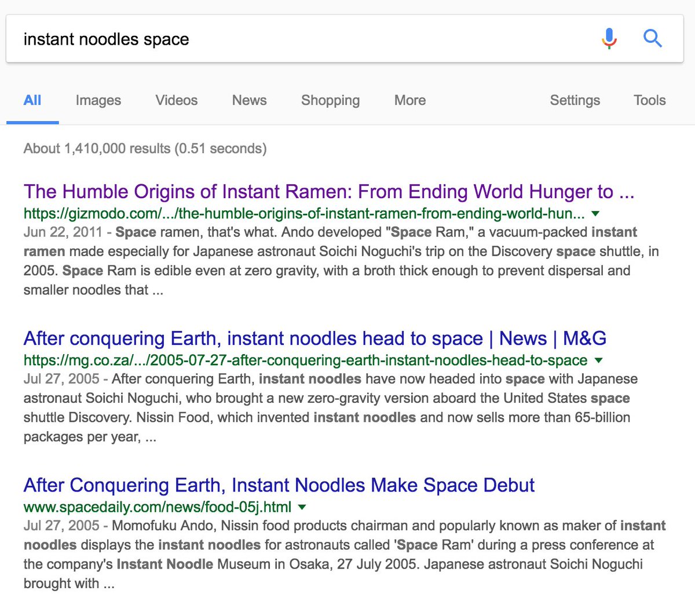Switch to the Videos tab
Image resolution: width=695 pixels, height=616 pixels.
[177, 100]
